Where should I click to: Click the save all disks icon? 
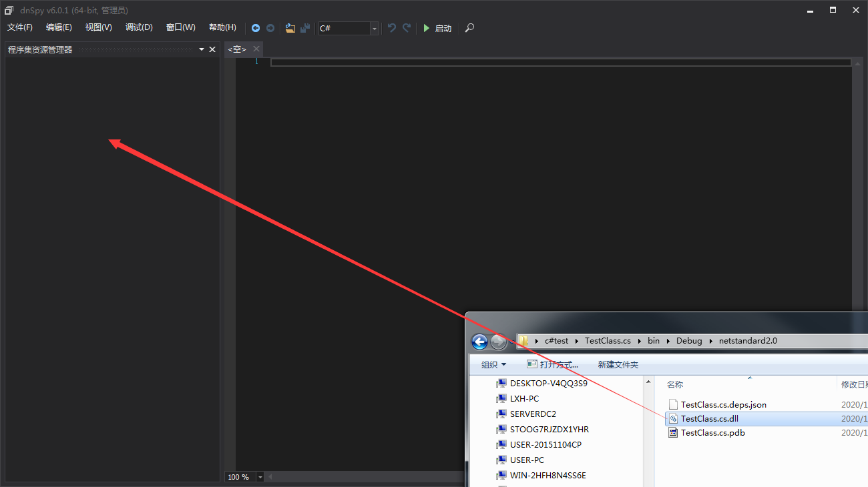pyautogui.click(x=305, y=28)
